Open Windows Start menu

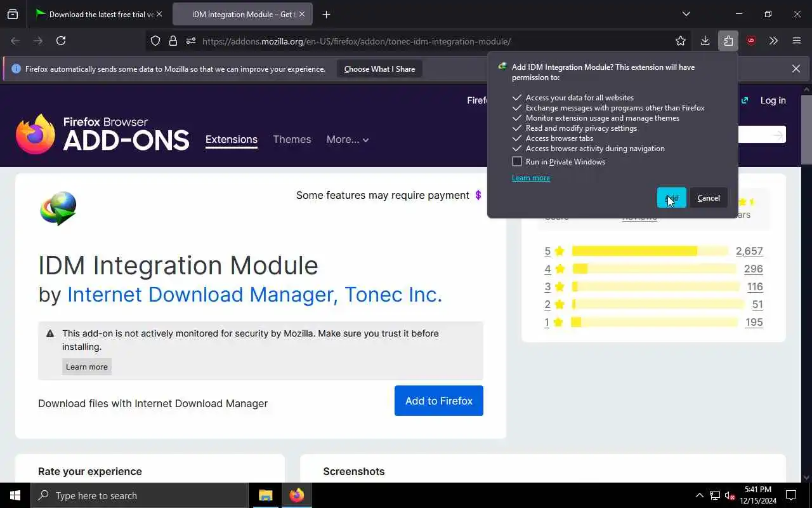pos(15,495)
